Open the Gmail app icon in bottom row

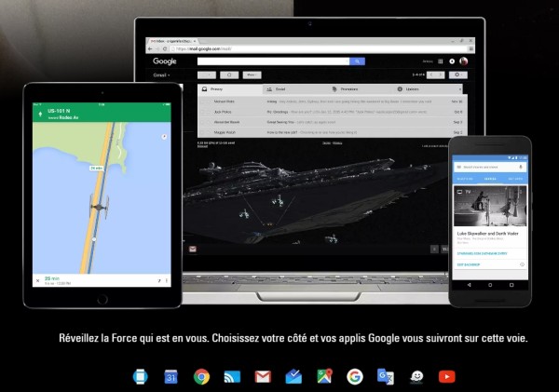pyautogui.click(x=263, y=377)
